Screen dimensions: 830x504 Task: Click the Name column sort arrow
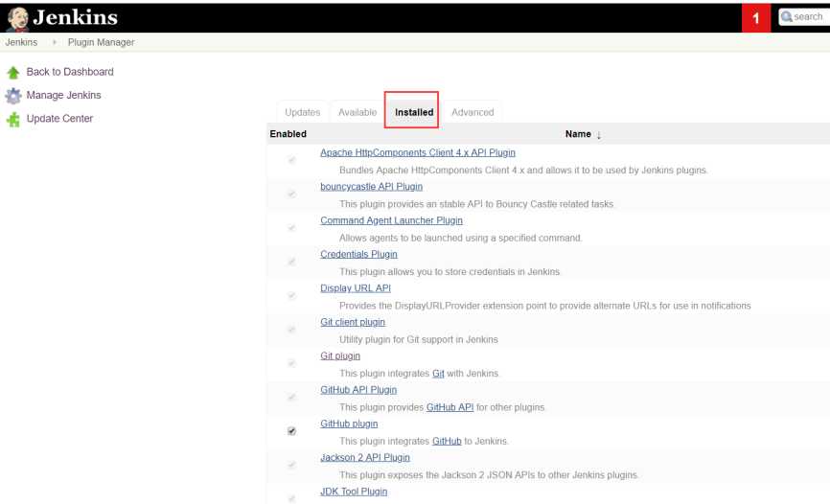point(599,135)
